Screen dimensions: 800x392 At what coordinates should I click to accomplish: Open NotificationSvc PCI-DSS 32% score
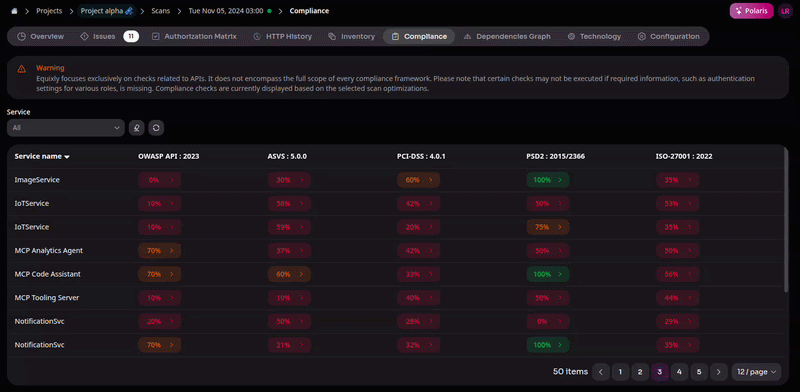pyautogui.click(x=418, y=345)
